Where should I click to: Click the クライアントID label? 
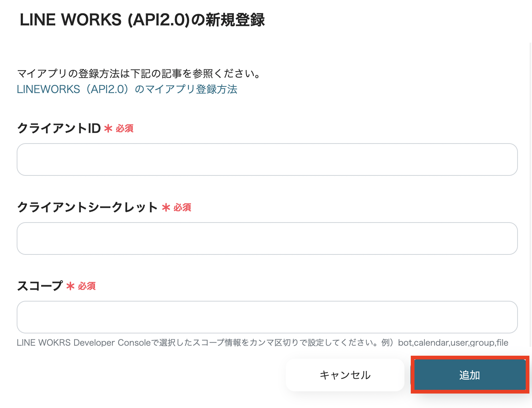pyautogui.click(x=59, y=128)
